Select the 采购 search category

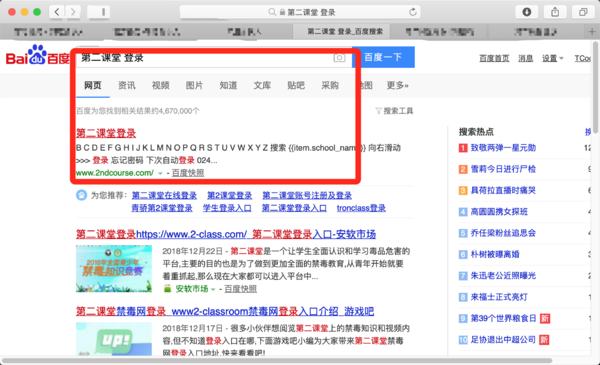[x=330, y=85]
